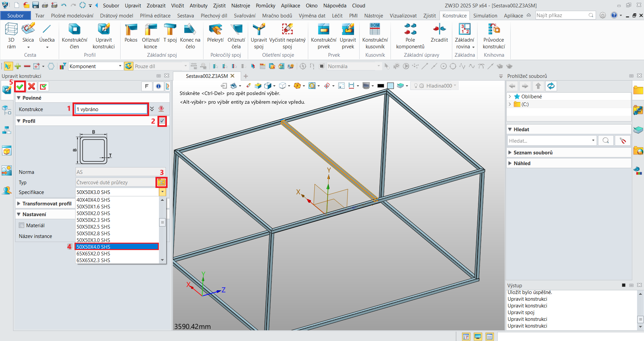Click the Zrcadlit mirror tool
644x341 pixels.
point(439,33)
